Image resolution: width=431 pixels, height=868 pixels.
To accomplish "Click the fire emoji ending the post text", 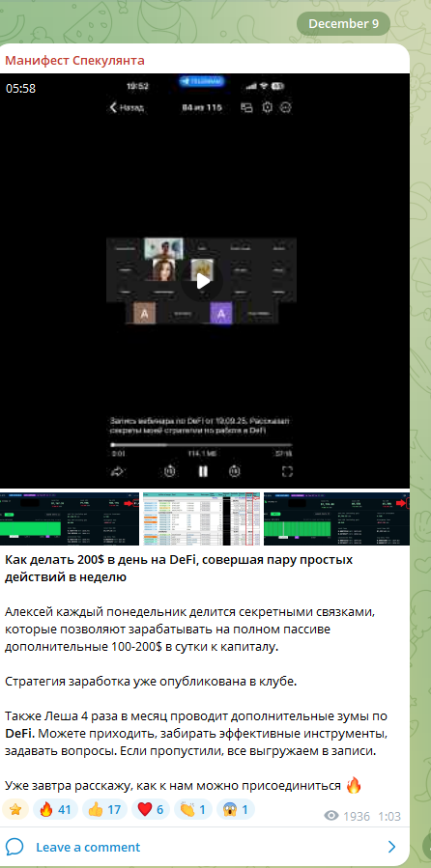I will (x=354, y=786).
